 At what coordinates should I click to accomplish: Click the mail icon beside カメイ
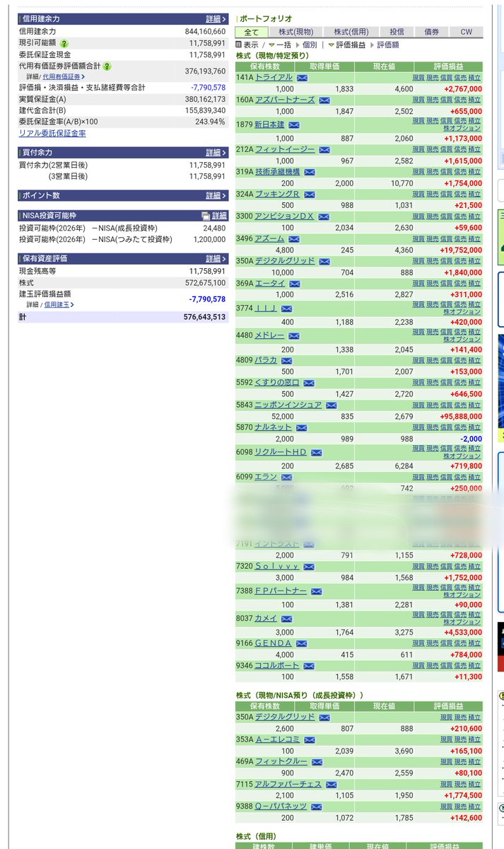click(287, 619)
